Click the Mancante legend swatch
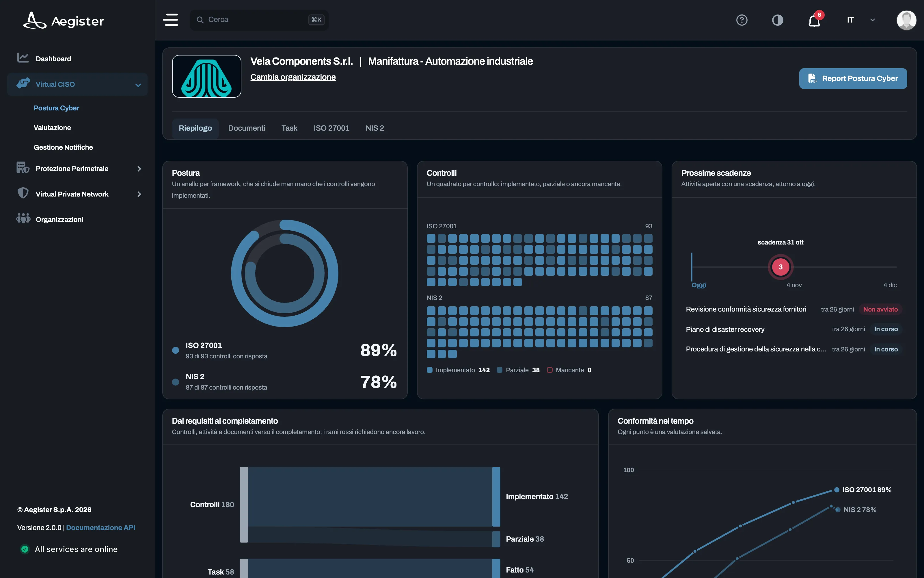The height and width of the screenshot is (578, 924). pyautogui.click(x=549, y=370)
